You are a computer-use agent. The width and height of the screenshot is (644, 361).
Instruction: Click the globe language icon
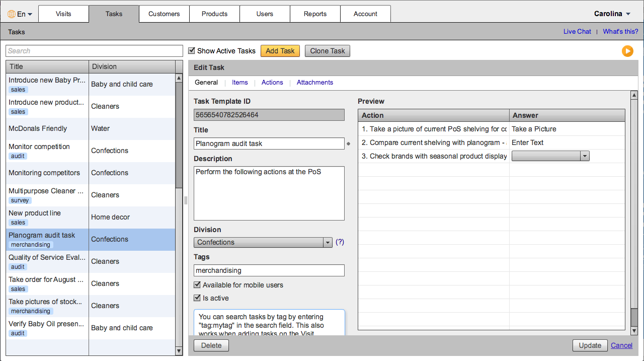pos(12,14)
